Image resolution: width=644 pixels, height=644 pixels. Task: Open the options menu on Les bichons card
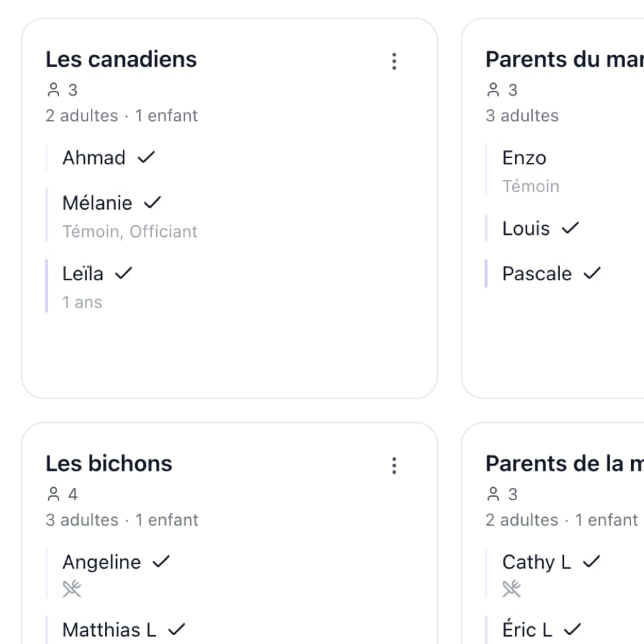[394, 466]
